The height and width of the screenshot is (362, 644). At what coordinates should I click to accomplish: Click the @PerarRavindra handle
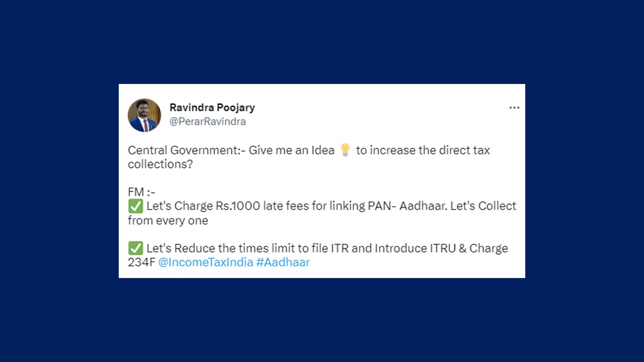tap(207, 122)
